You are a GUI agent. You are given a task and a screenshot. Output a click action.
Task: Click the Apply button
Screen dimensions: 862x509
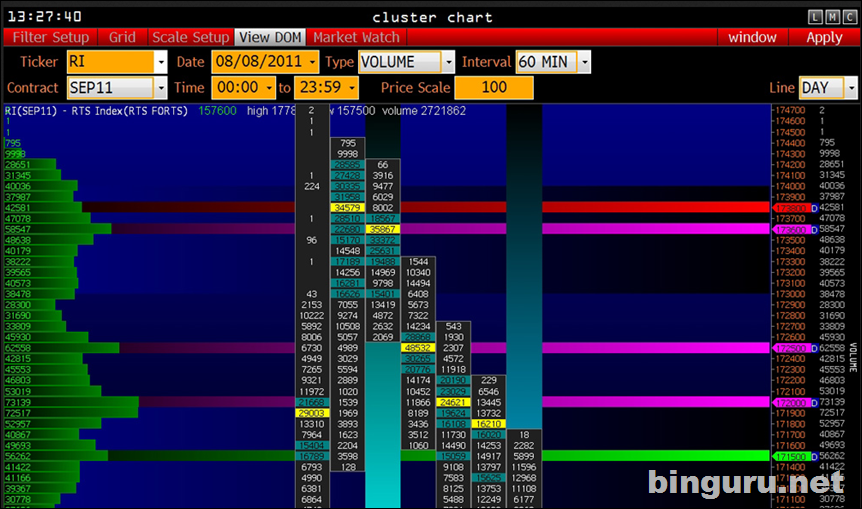click(x=824, y=37)
